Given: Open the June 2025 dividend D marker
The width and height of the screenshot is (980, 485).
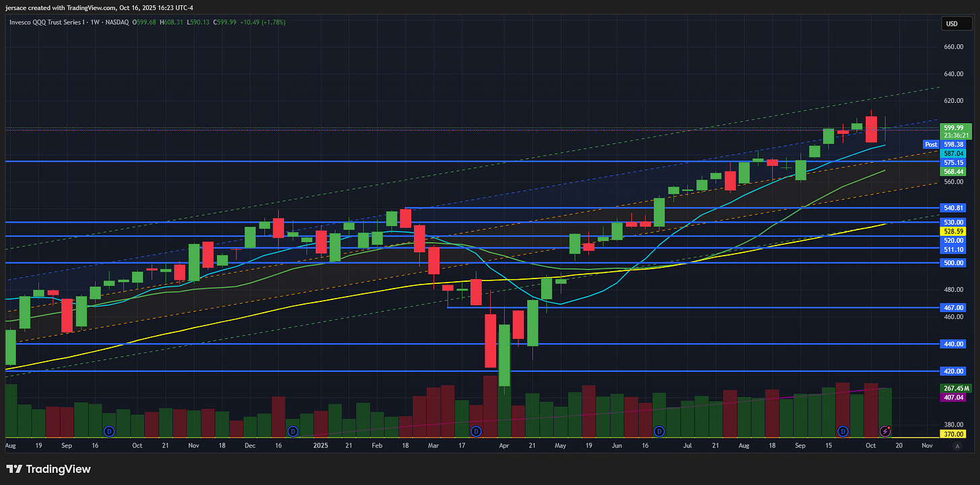Looking at the screenshot, I should (x=660, y=431).
